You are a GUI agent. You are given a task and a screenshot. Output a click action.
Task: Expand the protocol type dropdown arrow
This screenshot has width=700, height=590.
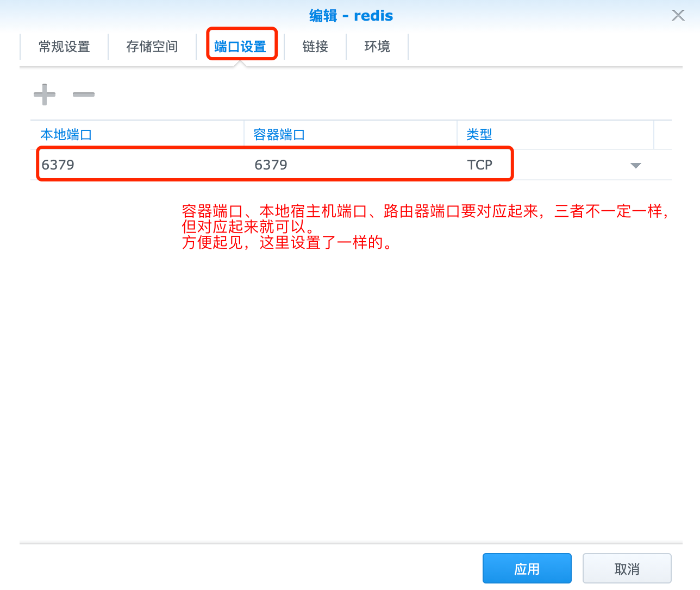pyautogui.click(x=635, y=165)
